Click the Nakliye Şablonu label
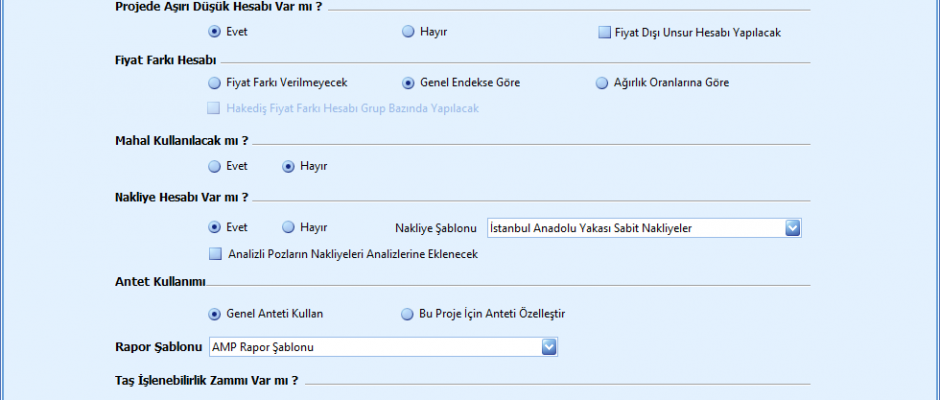Image resolution: width=940 pixels, height=400 pixels. point(432,228)
